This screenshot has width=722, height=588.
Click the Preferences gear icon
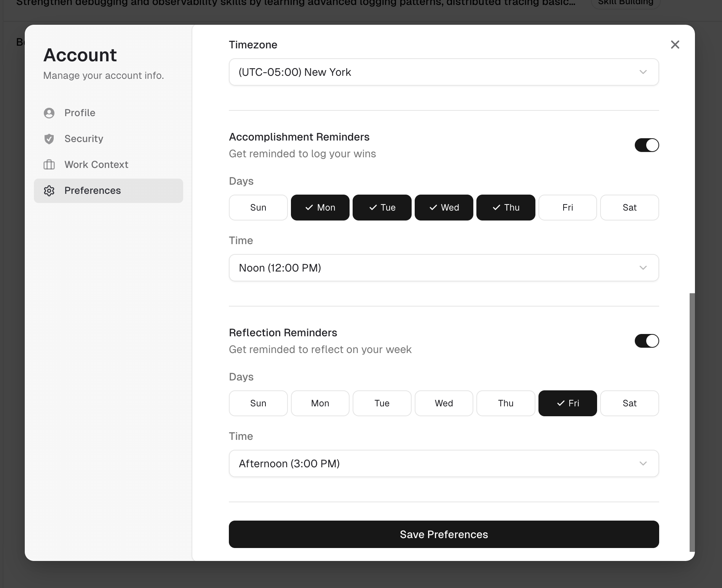tap(49, 191)
